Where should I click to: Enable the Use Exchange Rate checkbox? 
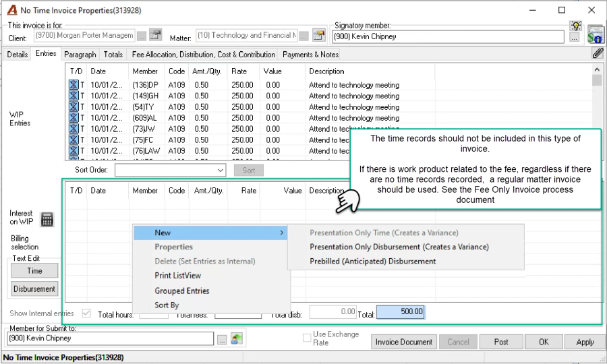[x=307, y=338]
